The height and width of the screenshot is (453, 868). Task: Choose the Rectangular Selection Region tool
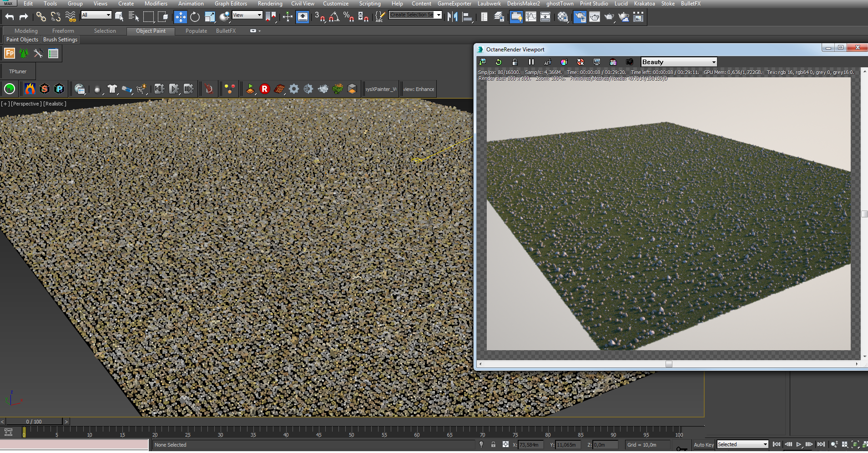[148, 17]
